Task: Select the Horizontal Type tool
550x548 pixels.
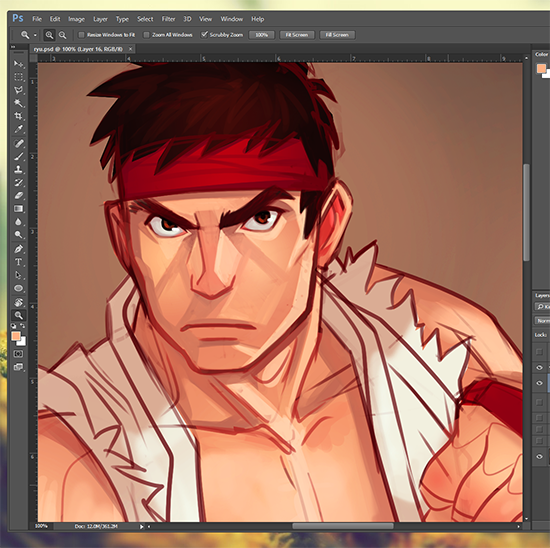Action: [18, 262]
